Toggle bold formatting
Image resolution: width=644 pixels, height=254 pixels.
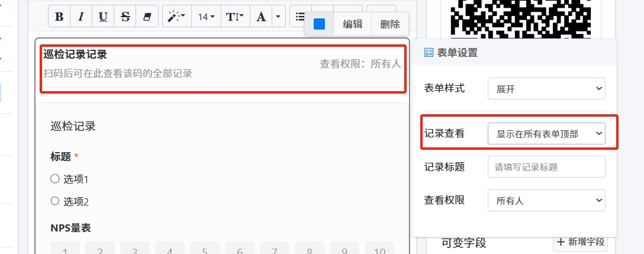tap(59, 17)
